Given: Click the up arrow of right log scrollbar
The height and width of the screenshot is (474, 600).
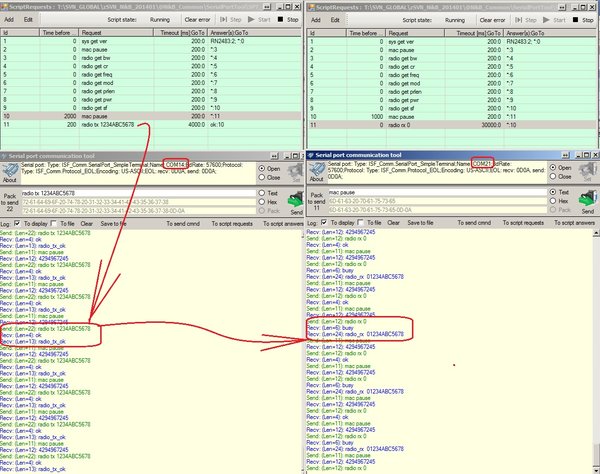Looking at the screenshot, I should click(x=596, y=233).
